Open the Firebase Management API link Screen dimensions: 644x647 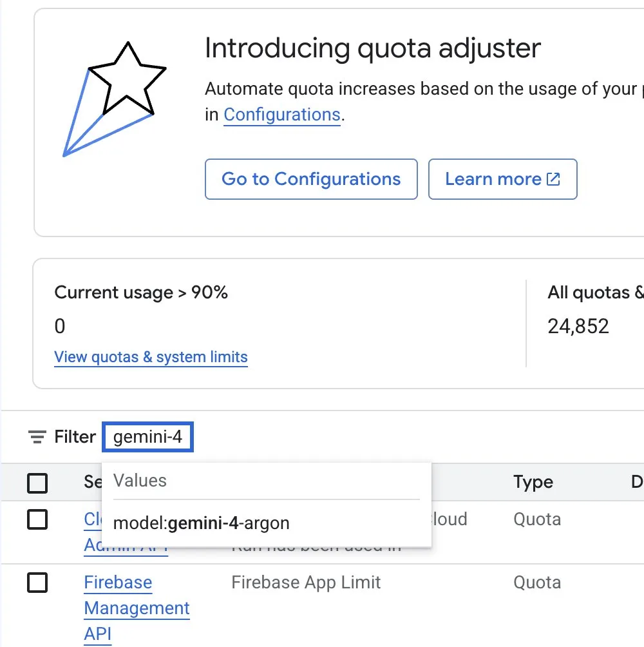[x=137, y=608]
